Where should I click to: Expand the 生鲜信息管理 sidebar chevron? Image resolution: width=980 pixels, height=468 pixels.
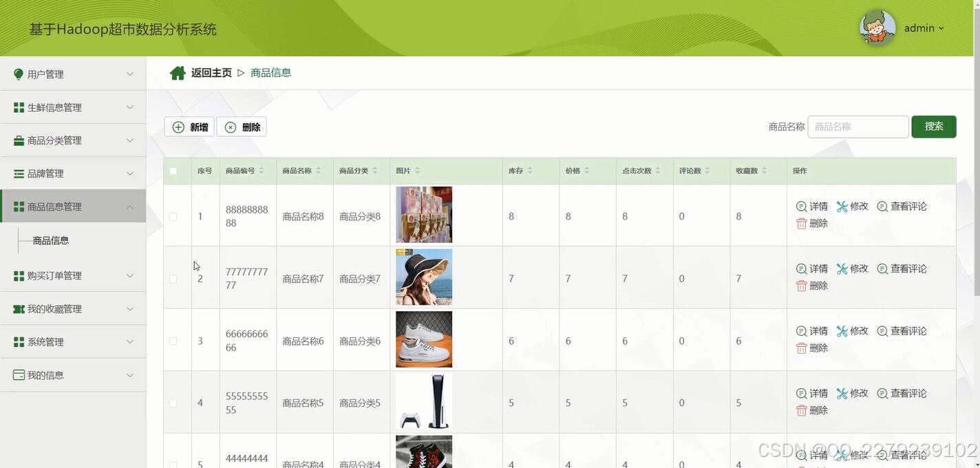130,107
